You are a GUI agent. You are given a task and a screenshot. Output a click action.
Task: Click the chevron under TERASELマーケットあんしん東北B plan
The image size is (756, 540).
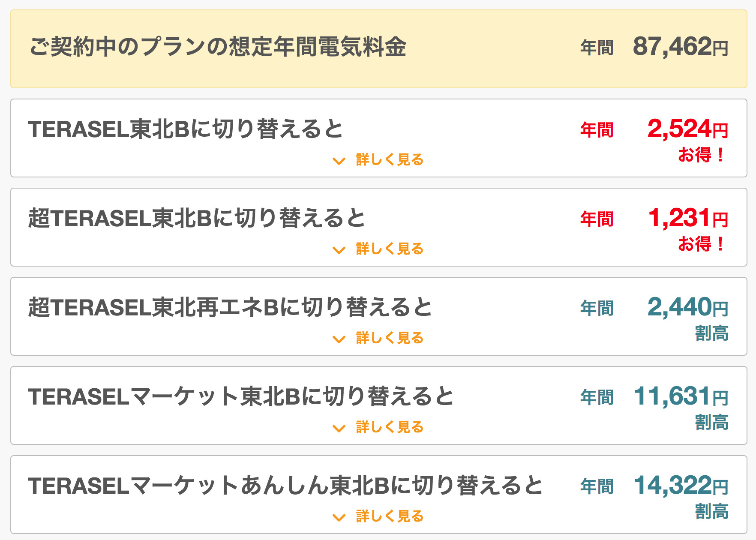click(339, 518)
